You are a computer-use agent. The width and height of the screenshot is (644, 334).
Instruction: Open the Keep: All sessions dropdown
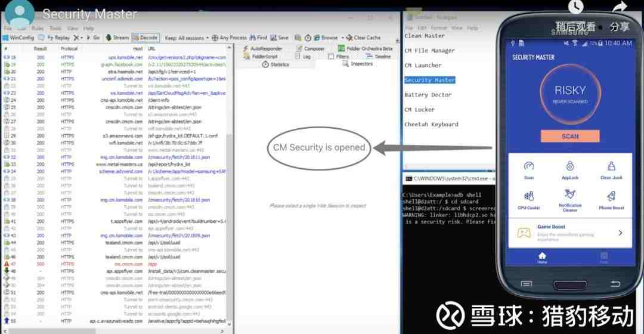(x=187, y=38)
